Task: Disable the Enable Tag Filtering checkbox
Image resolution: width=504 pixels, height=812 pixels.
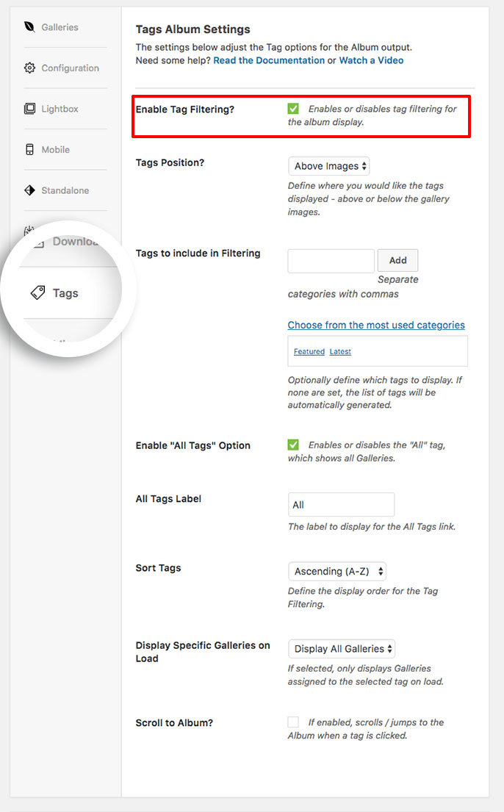Action: [293, 107]
